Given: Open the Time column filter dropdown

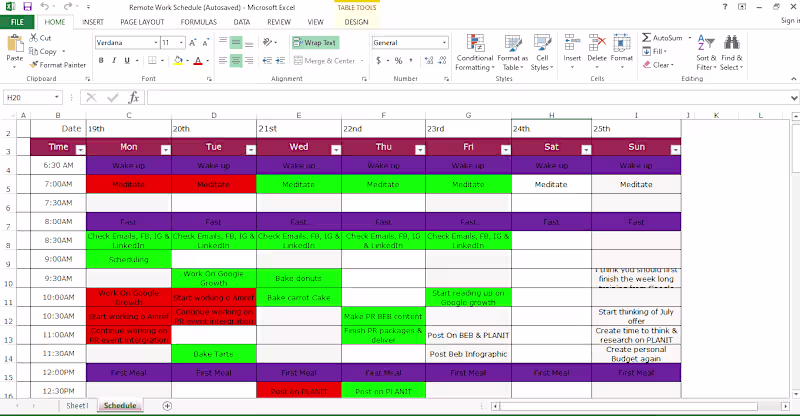Looking at the screenshot, I should click(x=80, y=150).
